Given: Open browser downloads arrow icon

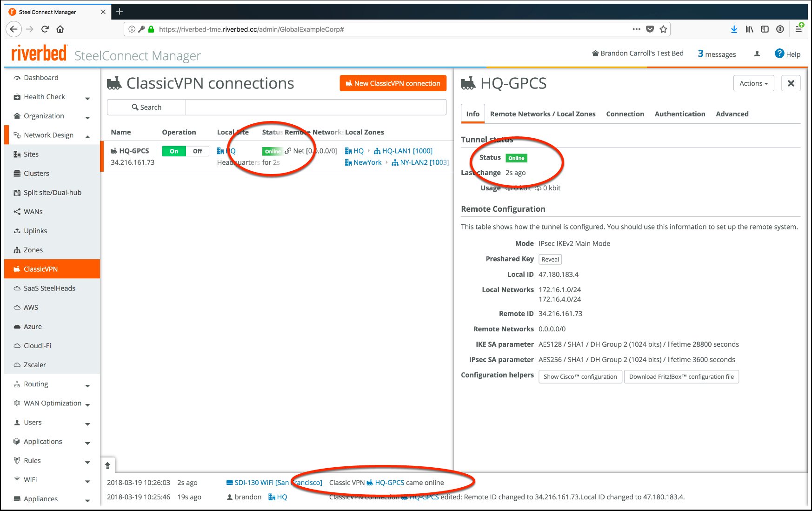Looking at the screenshot, I should pyautogui.click(x=734, y=29).
